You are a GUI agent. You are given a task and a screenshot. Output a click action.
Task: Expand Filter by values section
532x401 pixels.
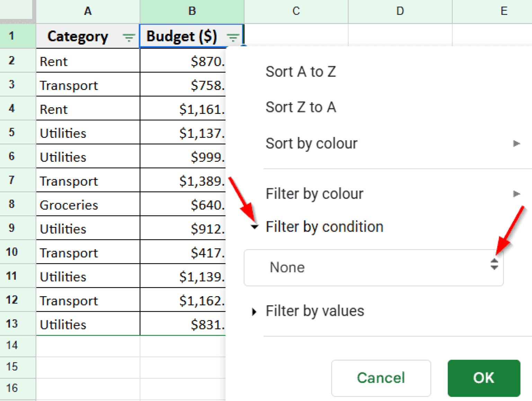pyautogui.click(x=314, y=311)
